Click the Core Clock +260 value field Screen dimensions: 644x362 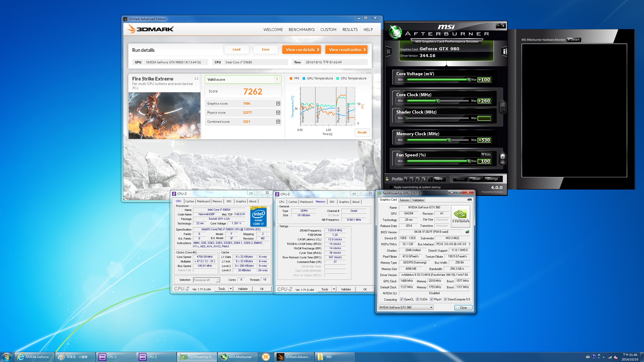(484, 101)
